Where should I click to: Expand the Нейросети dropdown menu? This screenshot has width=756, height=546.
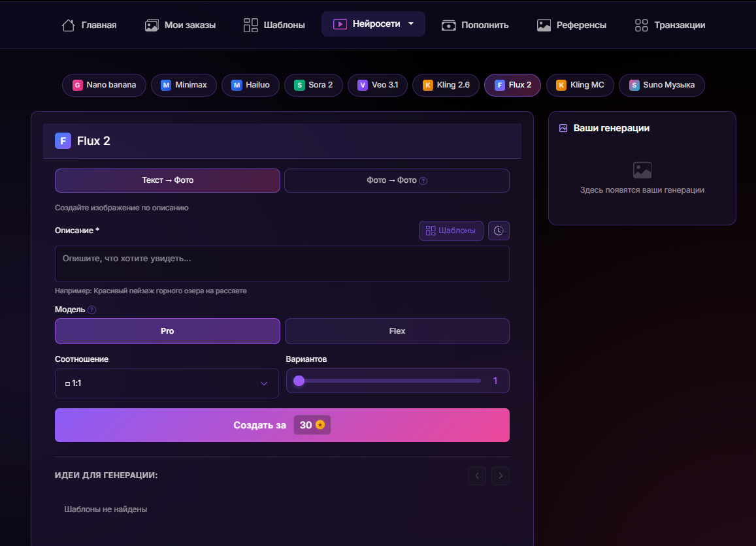pyautogui.click(x=373, y=24)
